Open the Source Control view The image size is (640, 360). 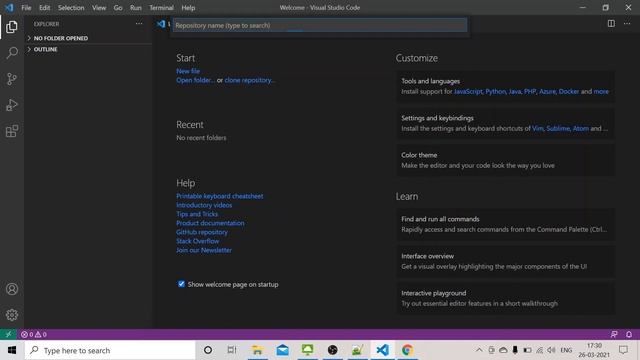point(12,79)
